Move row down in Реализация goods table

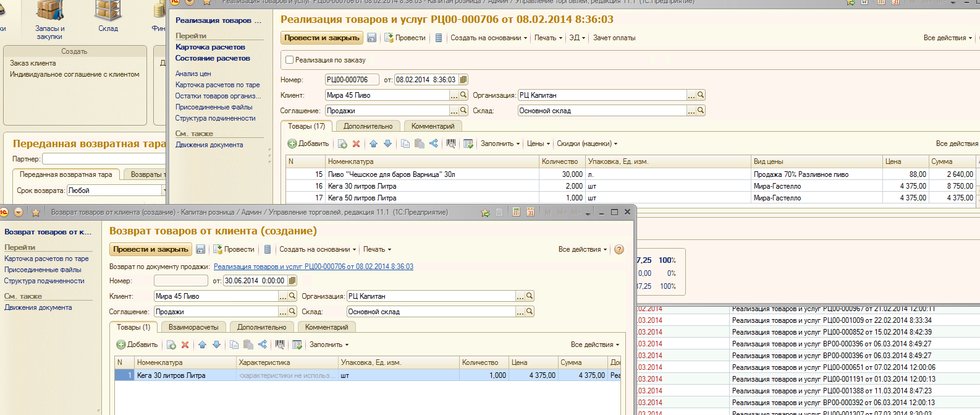pyautogui.click(x=387, y=143)
